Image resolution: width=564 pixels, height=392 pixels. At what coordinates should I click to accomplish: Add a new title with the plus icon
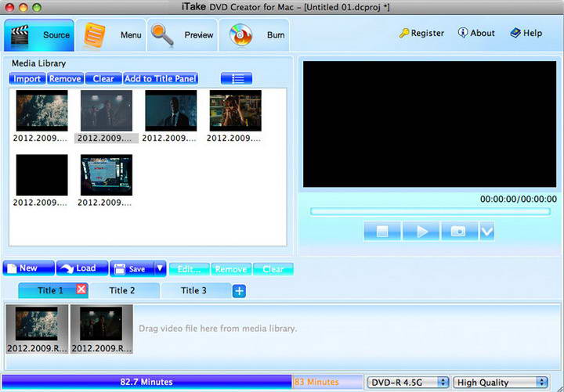point(239,291)
